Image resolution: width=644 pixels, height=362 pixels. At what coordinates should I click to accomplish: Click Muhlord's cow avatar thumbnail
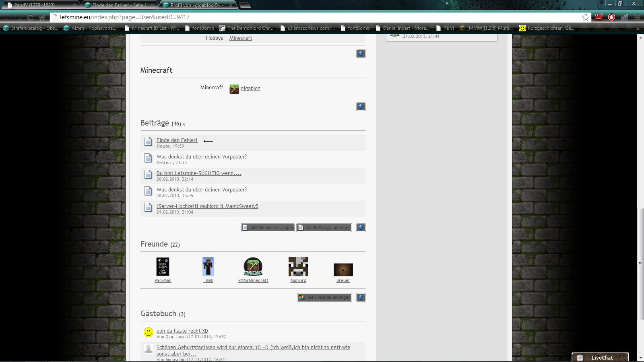tap(298, 267)
